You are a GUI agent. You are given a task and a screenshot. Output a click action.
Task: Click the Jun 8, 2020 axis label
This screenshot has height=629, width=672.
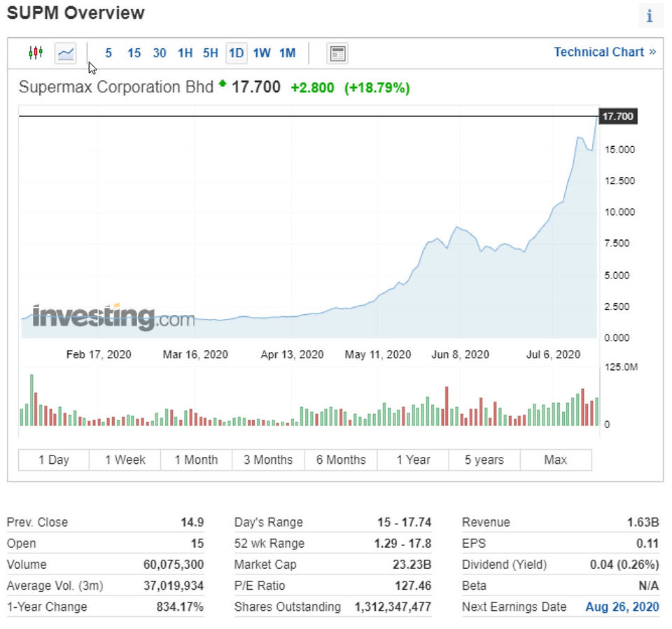pyautogui.click(x=461, y=354)
